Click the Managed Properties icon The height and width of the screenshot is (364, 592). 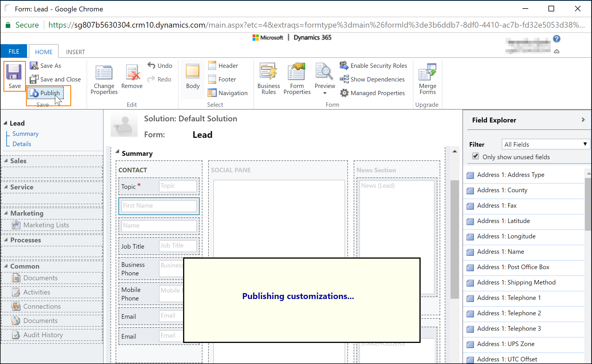pyautogui.click(x=345, y=93)
